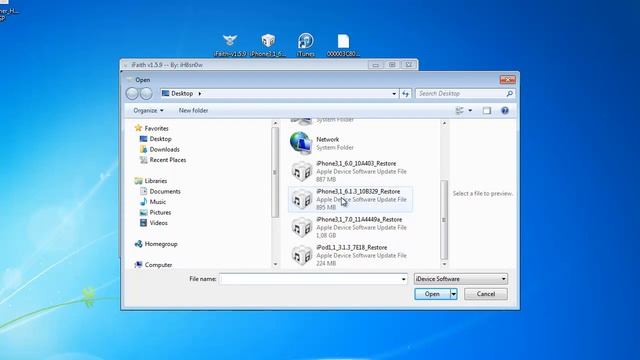Click the navigation pane scroll up arrow
The image size is (640, 360).
pos(275,123)
